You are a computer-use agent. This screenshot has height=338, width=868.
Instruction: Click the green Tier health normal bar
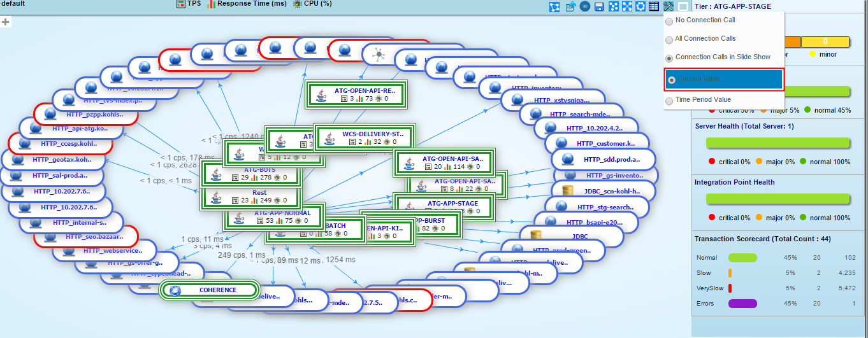point(816,91)
